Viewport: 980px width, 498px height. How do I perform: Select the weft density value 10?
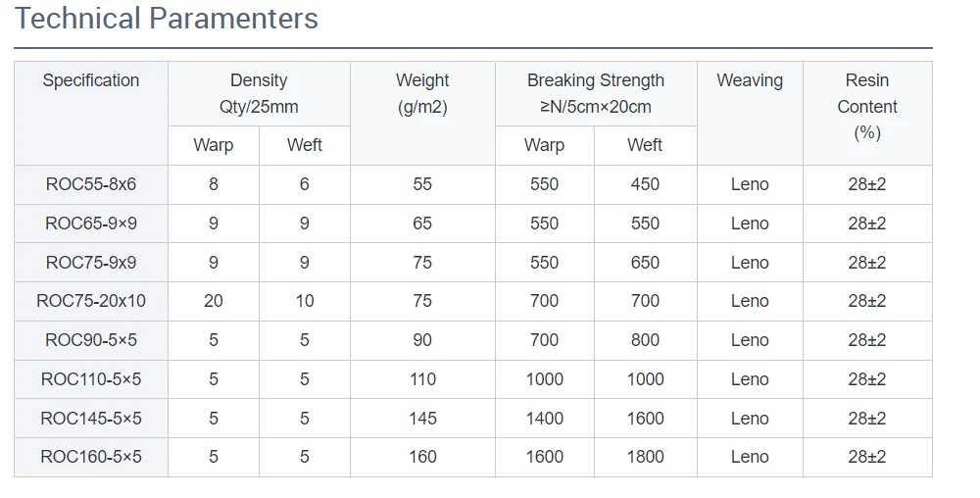click(x=305, y=301)
